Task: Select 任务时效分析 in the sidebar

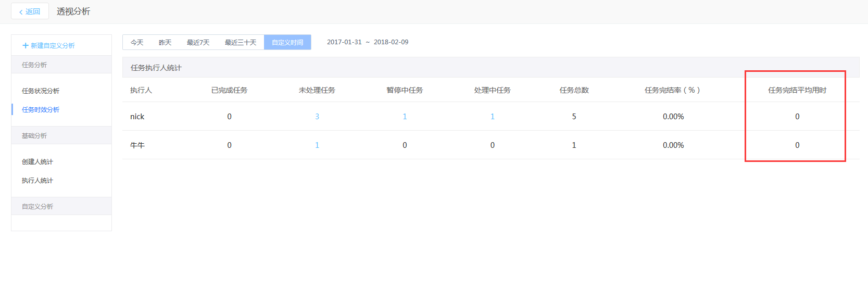Action: tap(41, 110)
